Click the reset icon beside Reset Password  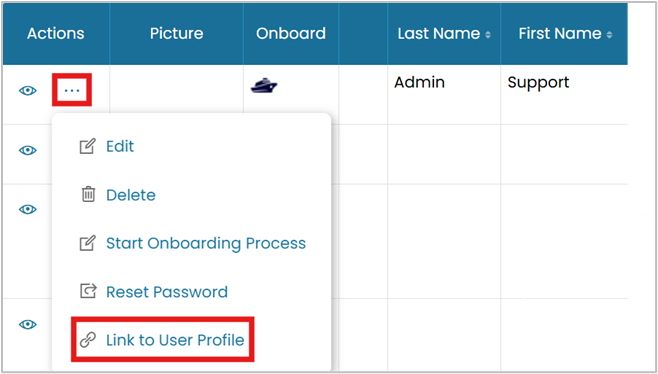[x=88, y=291]
